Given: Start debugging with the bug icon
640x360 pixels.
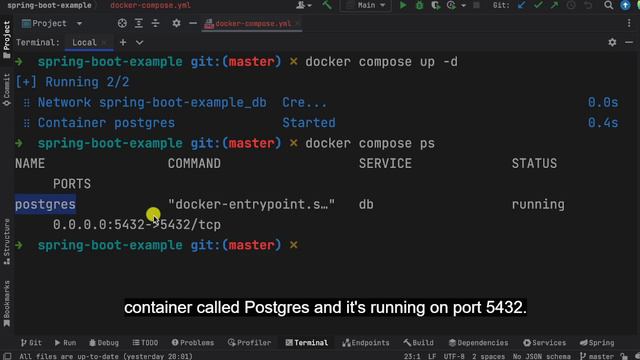Looking at the screenshot, I should 419,5.
